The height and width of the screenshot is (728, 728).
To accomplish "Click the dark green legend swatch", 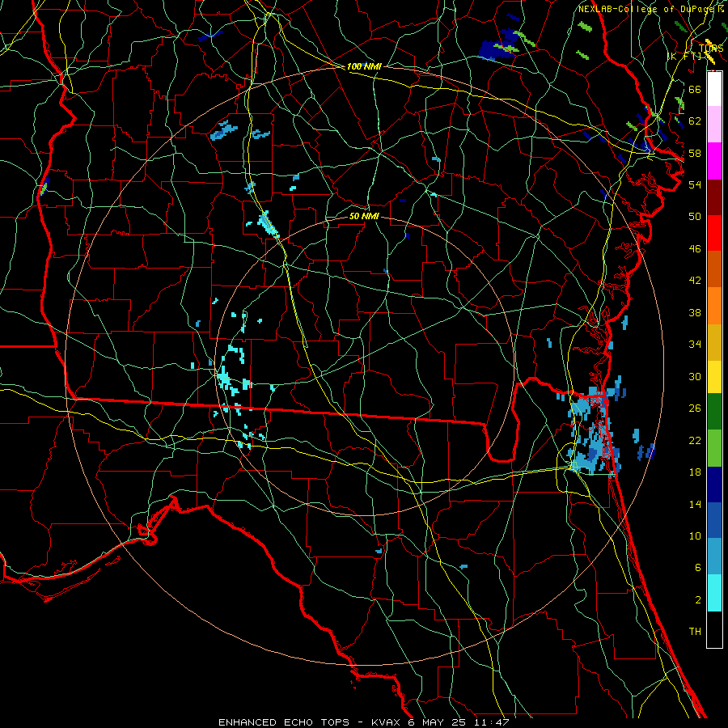I will coord(714,412).
